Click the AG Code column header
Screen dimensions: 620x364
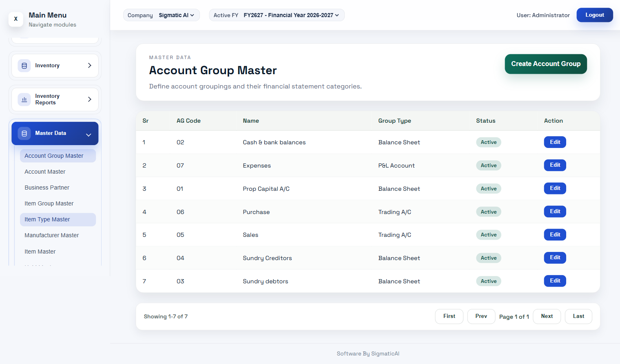(188, 121)
